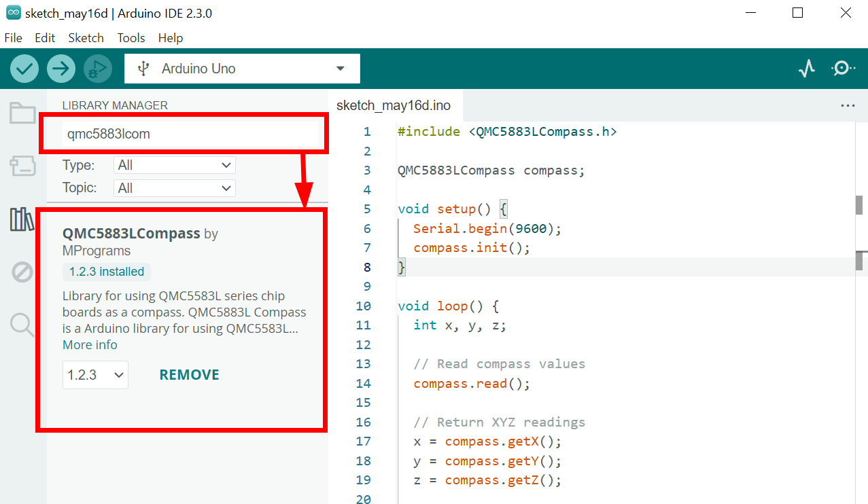Click the compass.getY() code line
Viewport: 868px width, 504px height.
click(487, 461)
